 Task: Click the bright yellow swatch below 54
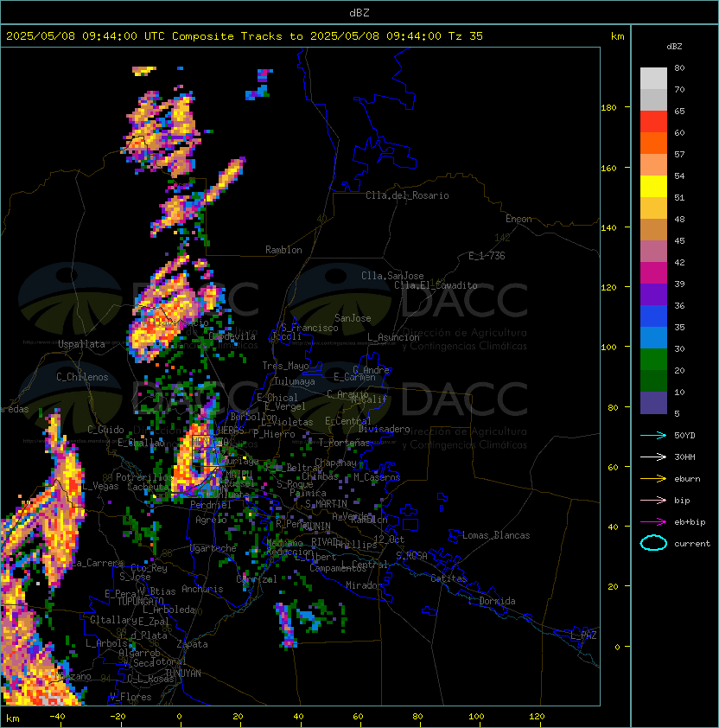(653, 187)
